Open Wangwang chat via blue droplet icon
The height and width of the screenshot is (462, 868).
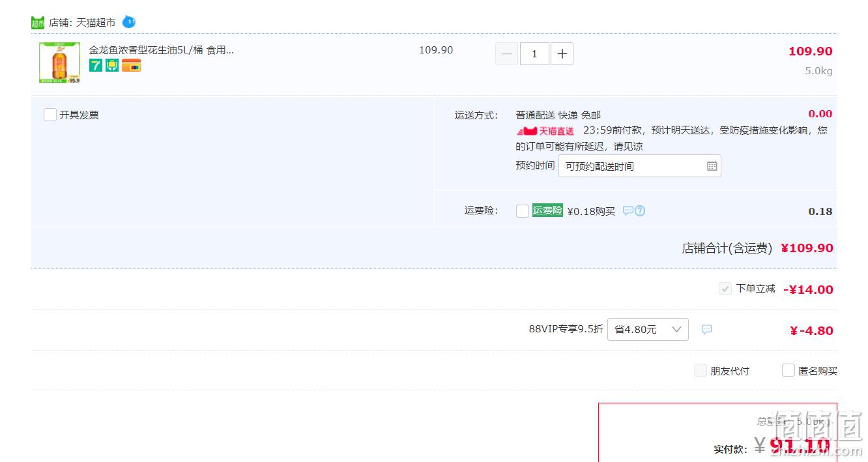[x=129, y=22]
